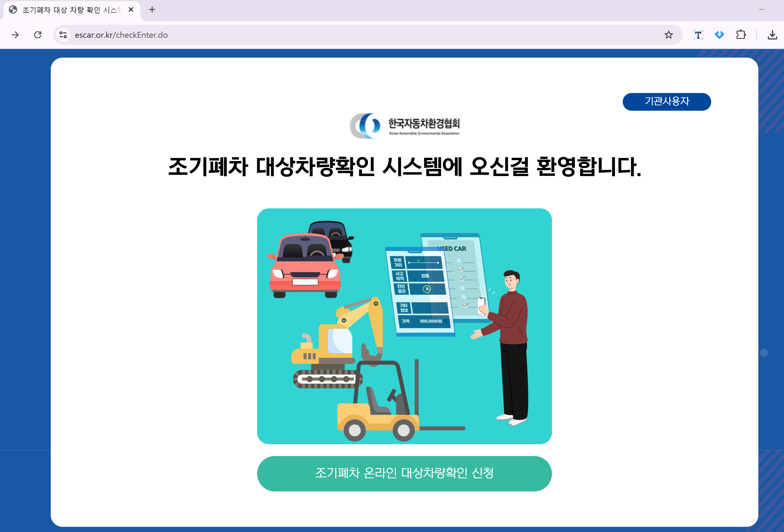Screen dimensions: 784x532
Task: Click the blue arrow extension icon
Action: click(x=719, y=35)
